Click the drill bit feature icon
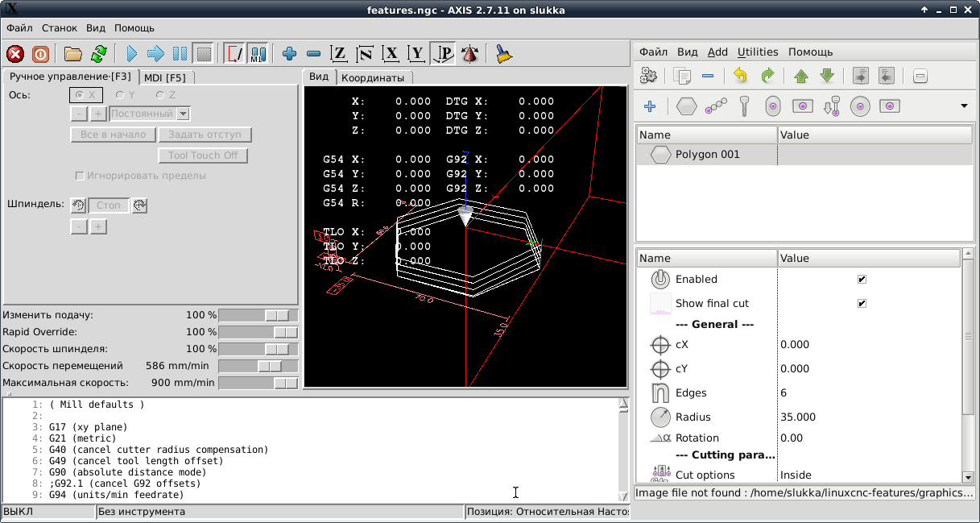This screenshot has width=980, height=523. [x=746, y=106]
